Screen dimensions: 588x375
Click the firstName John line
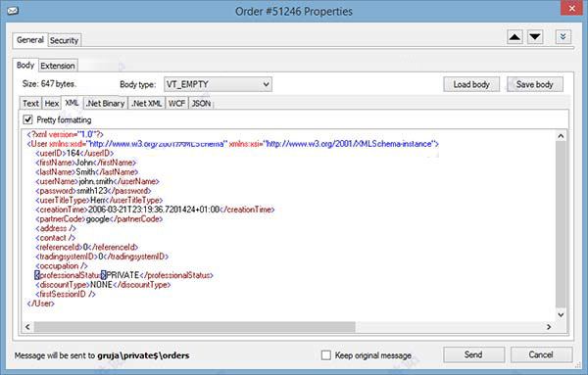[86, 163]
